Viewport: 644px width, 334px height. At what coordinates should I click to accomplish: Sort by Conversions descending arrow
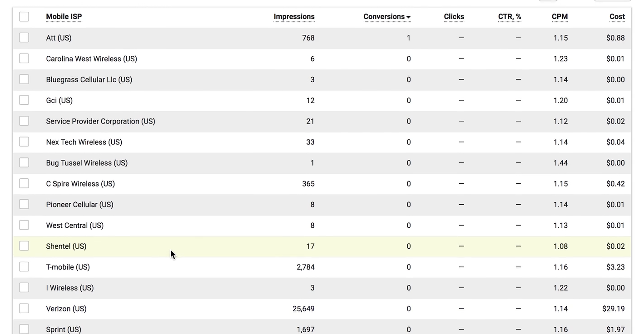pyautogui.click(x=409, y=17)
